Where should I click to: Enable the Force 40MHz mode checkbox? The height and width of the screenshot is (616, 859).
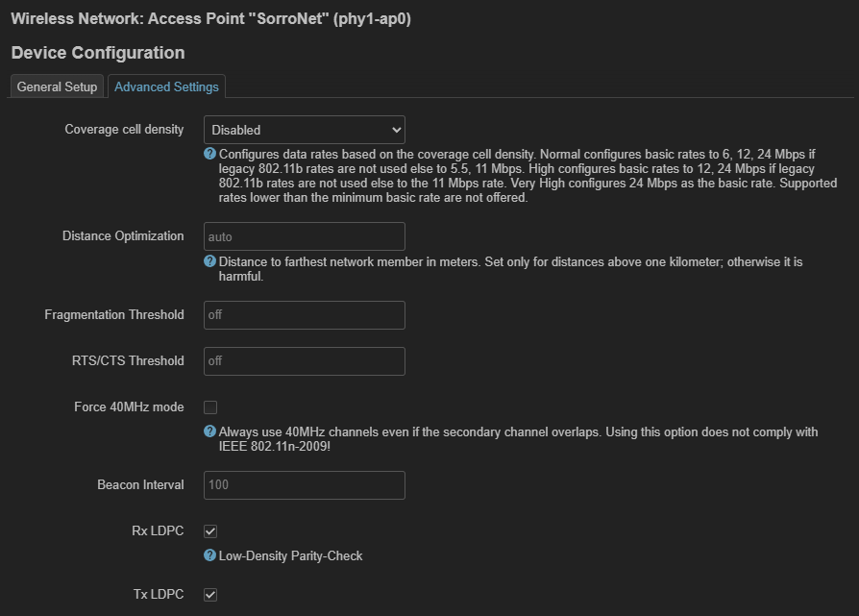tap(210, 407)
